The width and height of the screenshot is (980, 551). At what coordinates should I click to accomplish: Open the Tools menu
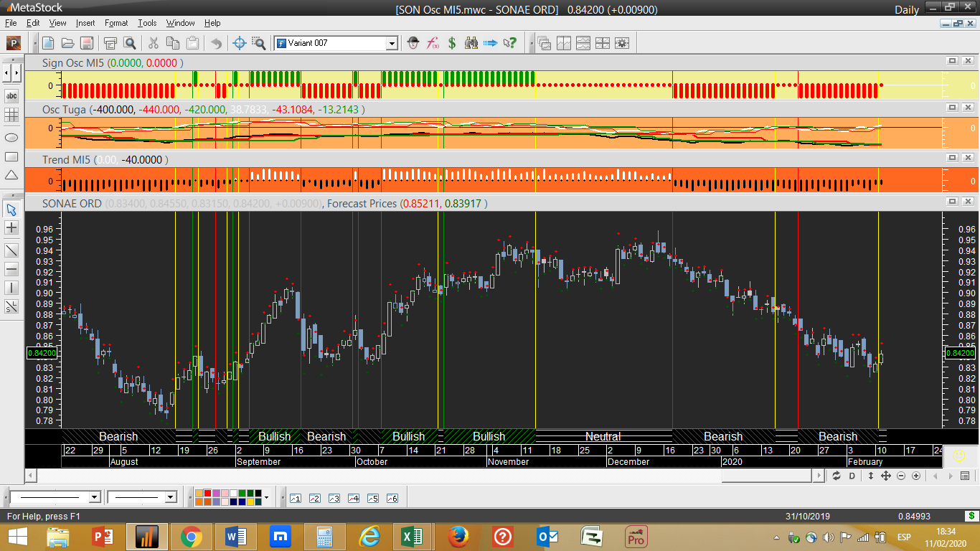pyautogui.click(x=147, y=23)
